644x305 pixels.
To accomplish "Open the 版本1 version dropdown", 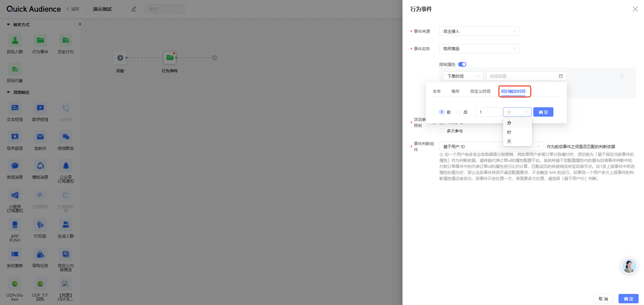I will (164, 9).
